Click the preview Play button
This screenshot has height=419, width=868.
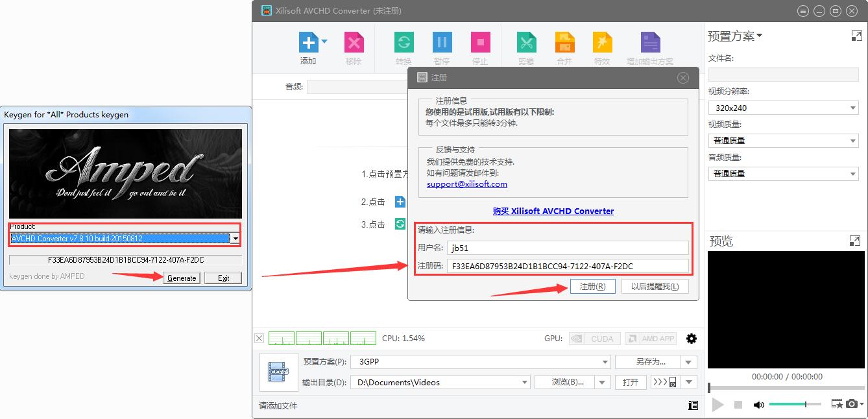pyautogui.click(x=717, y=405)
